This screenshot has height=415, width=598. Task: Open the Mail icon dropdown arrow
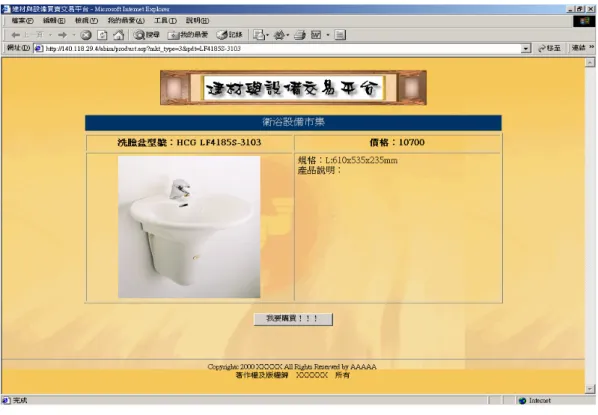(x=267, y=35)
